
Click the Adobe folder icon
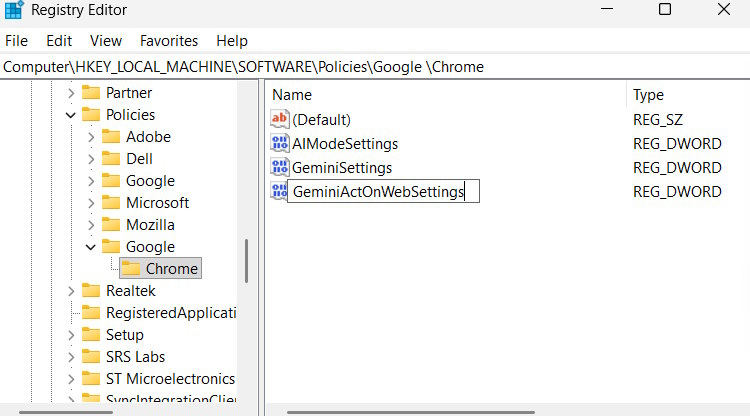pos(111,136)
